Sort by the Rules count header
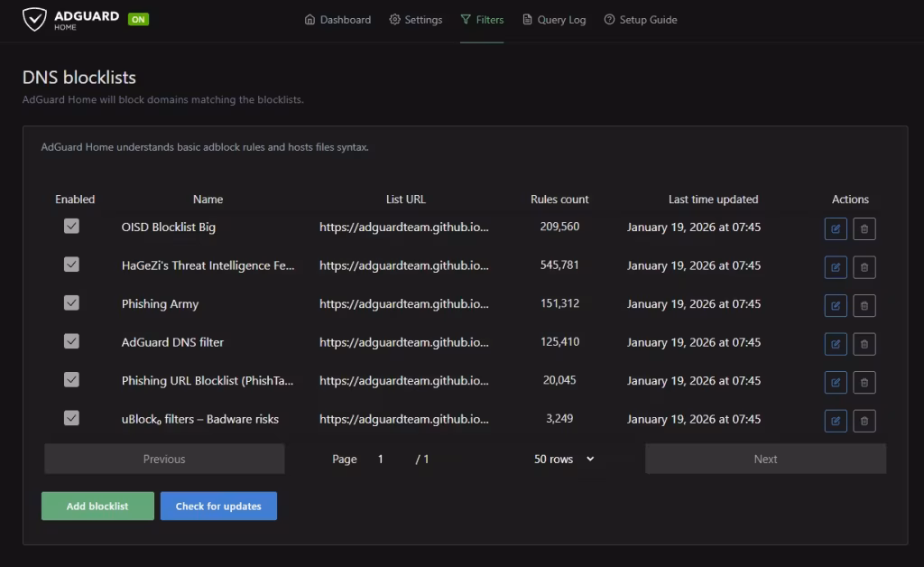This screenshot has width=924, height=567. (x=559, y=200)
